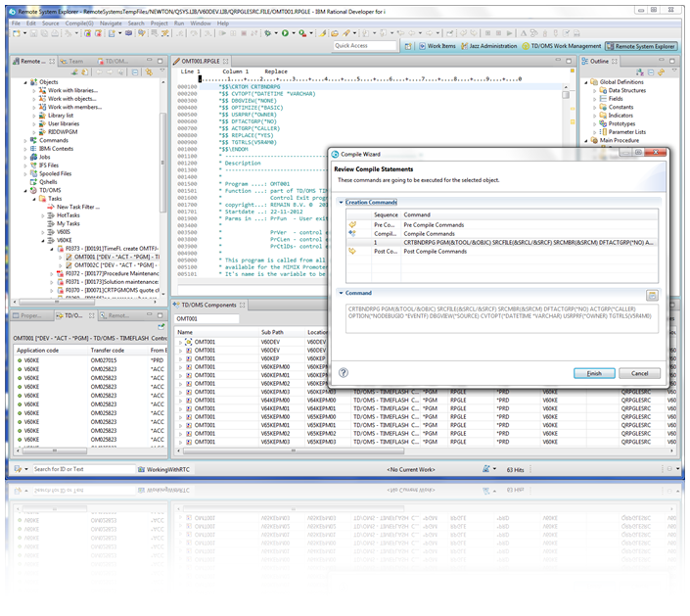690x616 pixels.
Task: Click the link with editor icon in Outline
Action: click(x=661, y=72)
